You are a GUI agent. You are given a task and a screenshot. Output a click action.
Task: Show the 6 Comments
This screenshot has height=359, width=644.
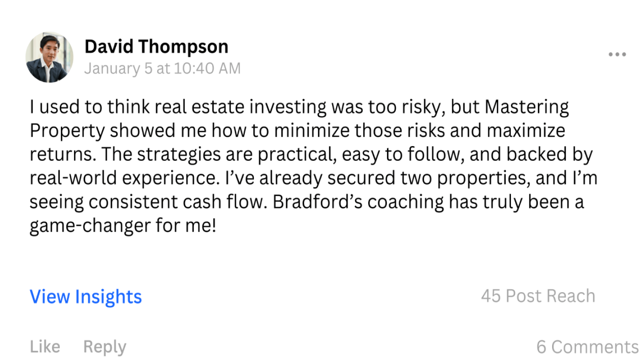(x=587, y=347)
